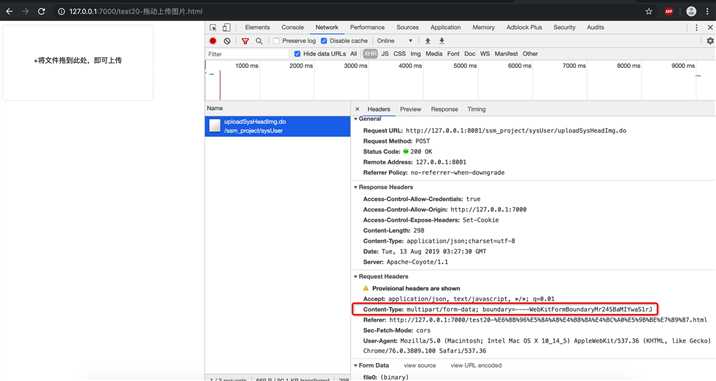Clear the network log
Screen dimensions: 716x381
click(227, 41)
